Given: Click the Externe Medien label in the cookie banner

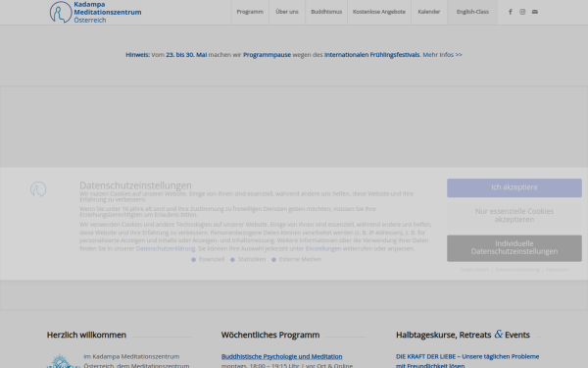Looking at the screenshot, I should coord(300,259).
